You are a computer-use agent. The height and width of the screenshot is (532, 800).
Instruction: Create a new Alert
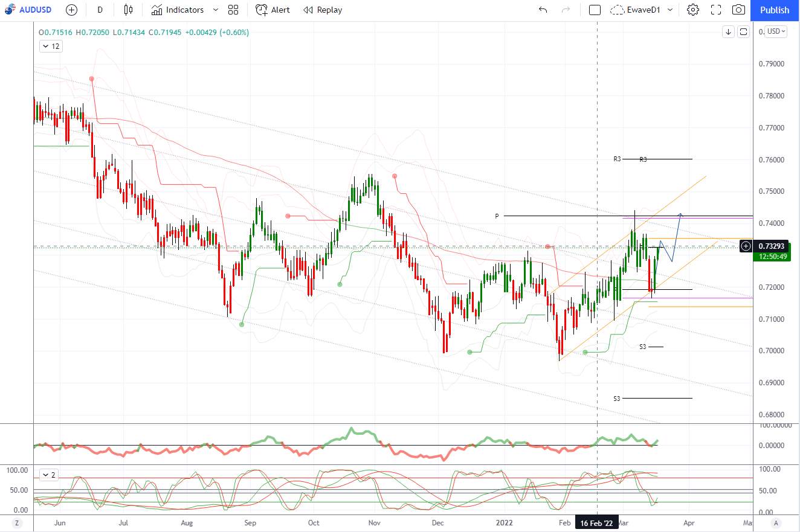(x=273, y=10)
